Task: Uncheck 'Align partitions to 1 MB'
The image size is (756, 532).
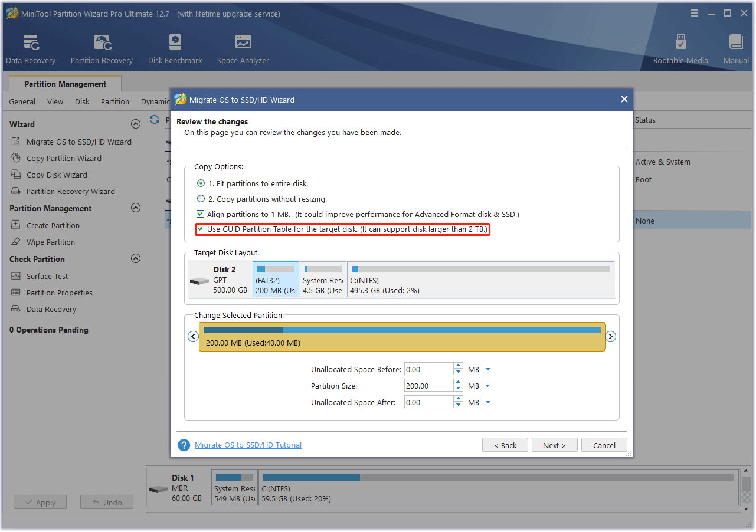Action: click(x=201, y=214)
